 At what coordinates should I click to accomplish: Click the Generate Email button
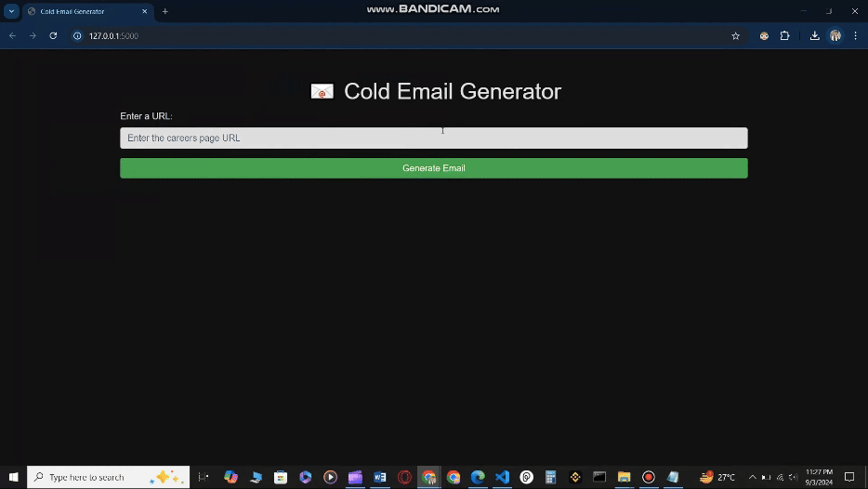(433, 168)
